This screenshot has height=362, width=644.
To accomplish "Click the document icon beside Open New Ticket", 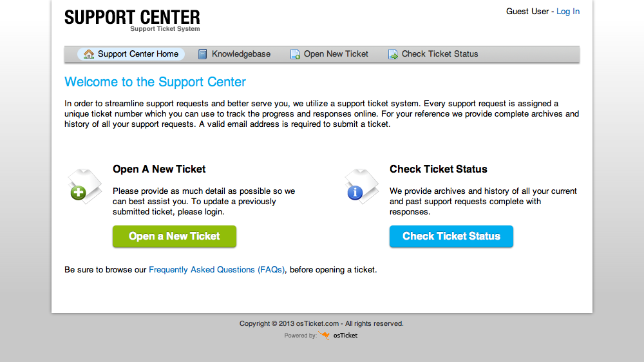I will point(295,54).
